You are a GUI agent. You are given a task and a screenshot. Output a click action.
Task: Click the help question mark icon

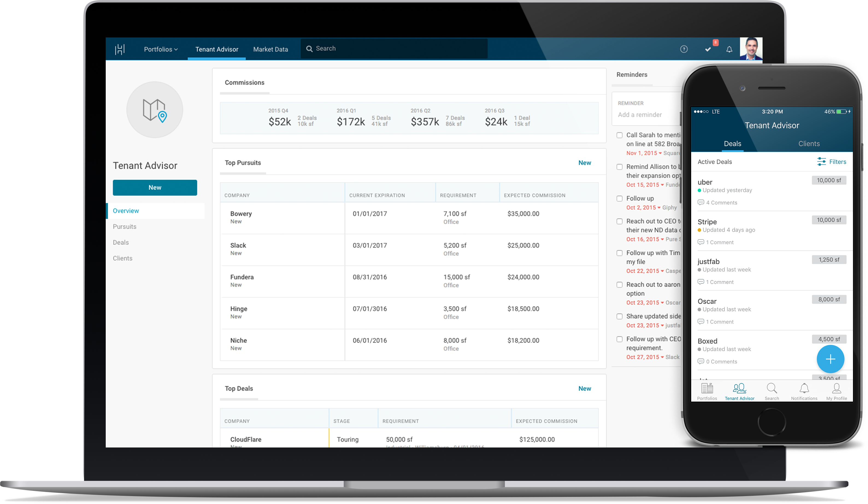tap(684, 49)
